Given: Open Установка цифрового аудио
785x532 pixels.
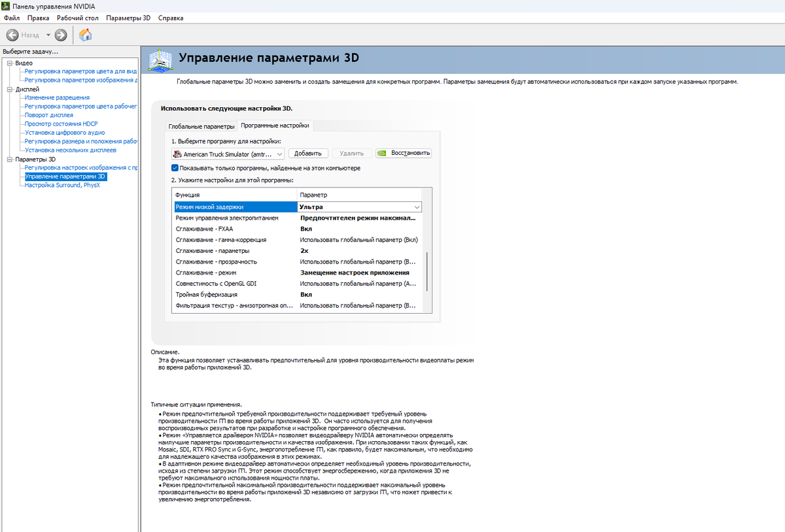Looking at the screenshot, I should tap(64, 133).
